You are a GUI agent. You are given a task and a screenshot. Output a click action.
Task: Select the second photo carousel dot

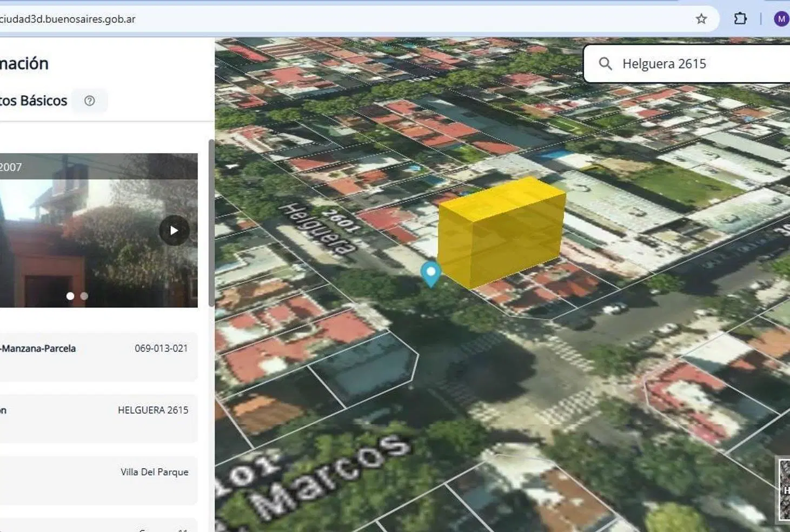[84, 296]
